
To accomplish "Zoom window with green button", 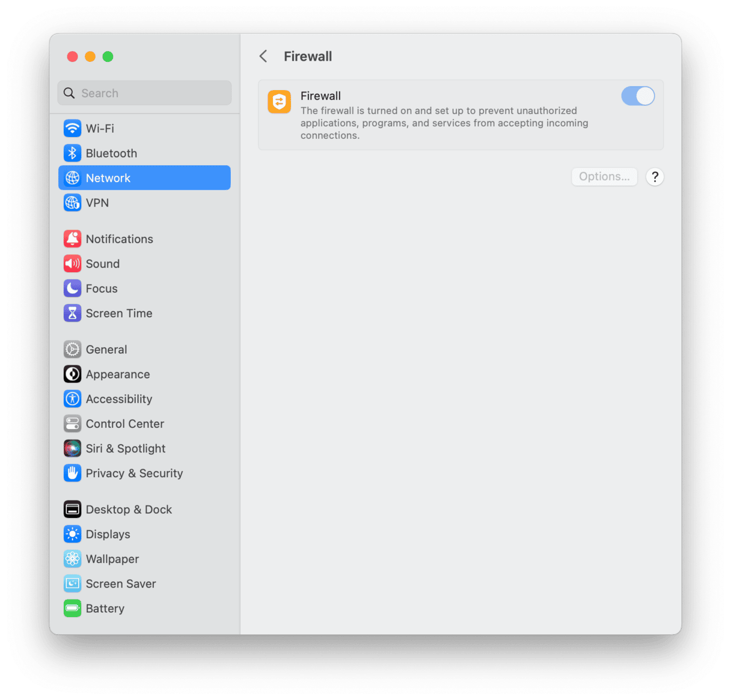I will click(x=108, y=56).
